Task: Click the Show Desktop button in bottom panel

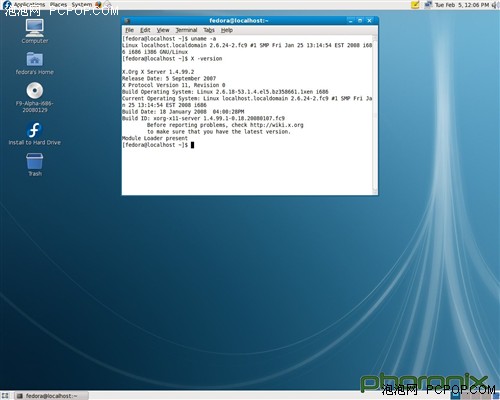Action: point(6,396)
